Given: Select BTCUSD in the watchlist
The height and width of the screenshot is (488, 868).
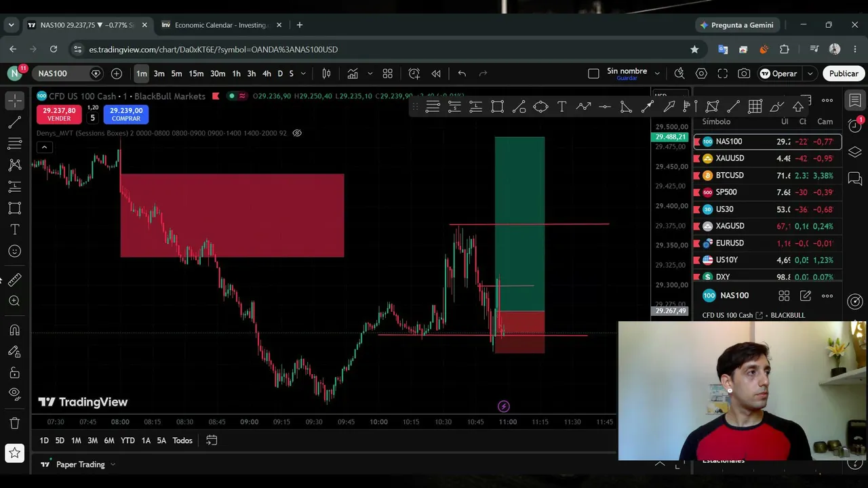Looking at the screenshot, I should 768,176.
